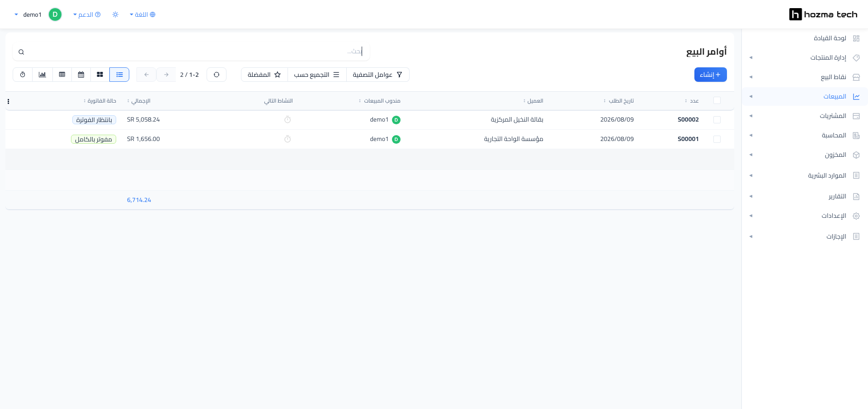Image resolution: width=868 pixels, height=409 pixels.
Task: Open graph chart view icon
Action: point(42,75)
